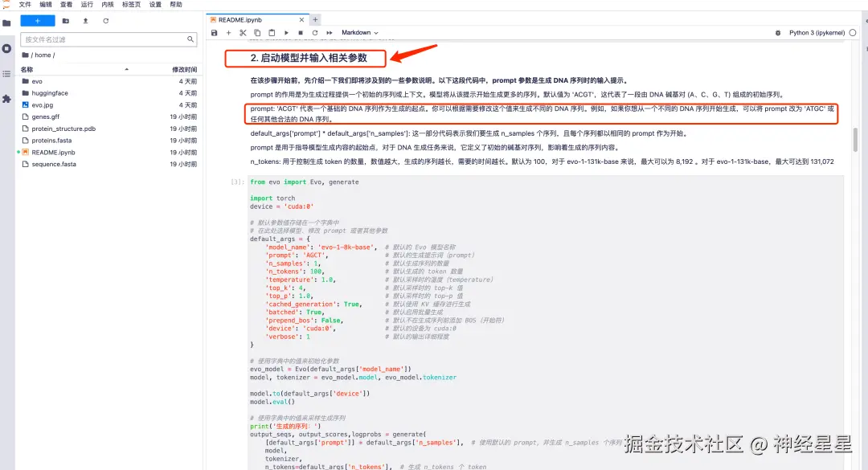Click the upload files icon

(x=85, y=21)
